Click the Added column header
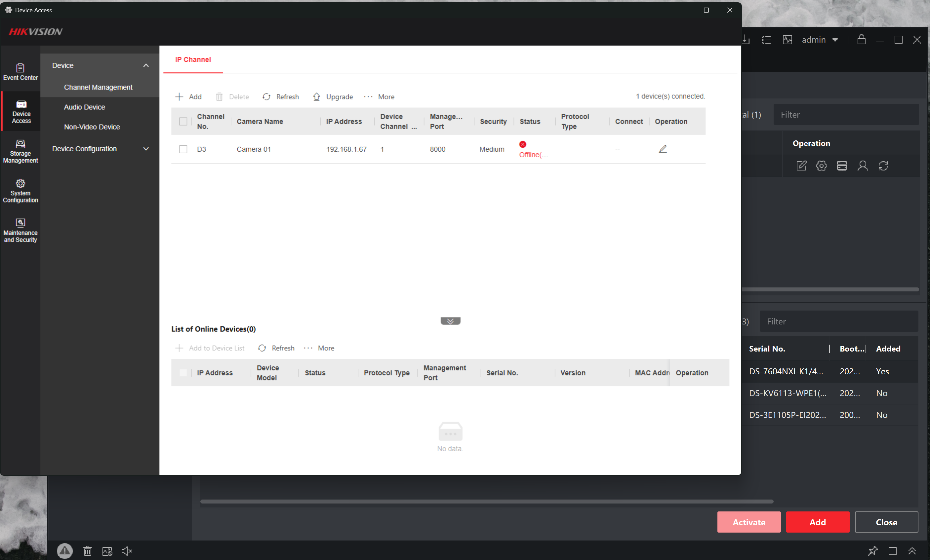The image size is (930, 560). (x=888, y=349)
